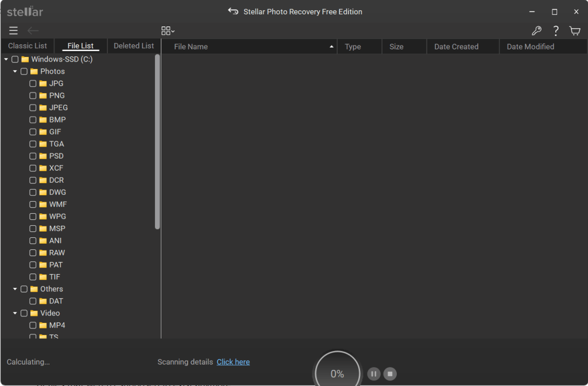This screenshot has width=588, height=386.
Task: Click the PNG folder icon
Action: 43,95
